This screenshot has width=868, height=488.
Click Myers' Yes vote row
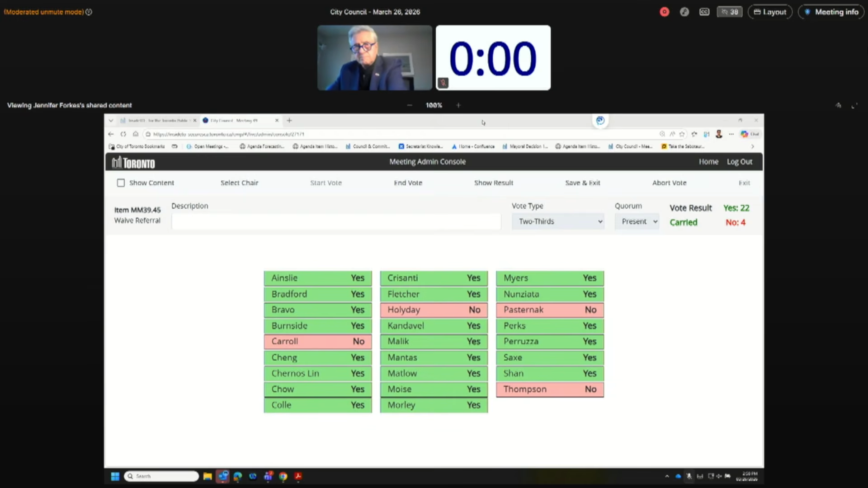pos(550,278)
